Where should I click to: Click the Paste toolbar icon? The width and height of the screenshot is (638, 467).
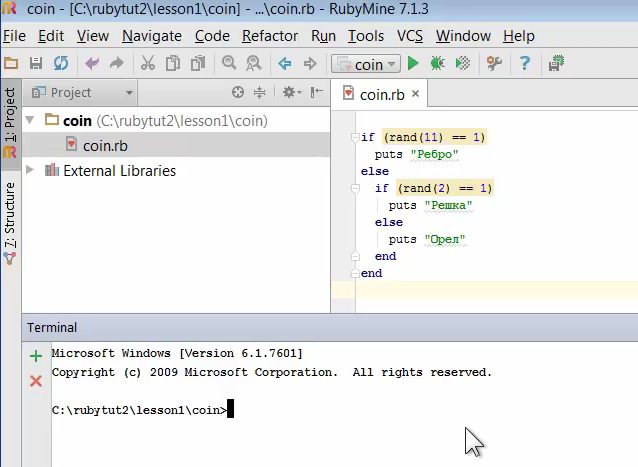(x=198, y=63)
